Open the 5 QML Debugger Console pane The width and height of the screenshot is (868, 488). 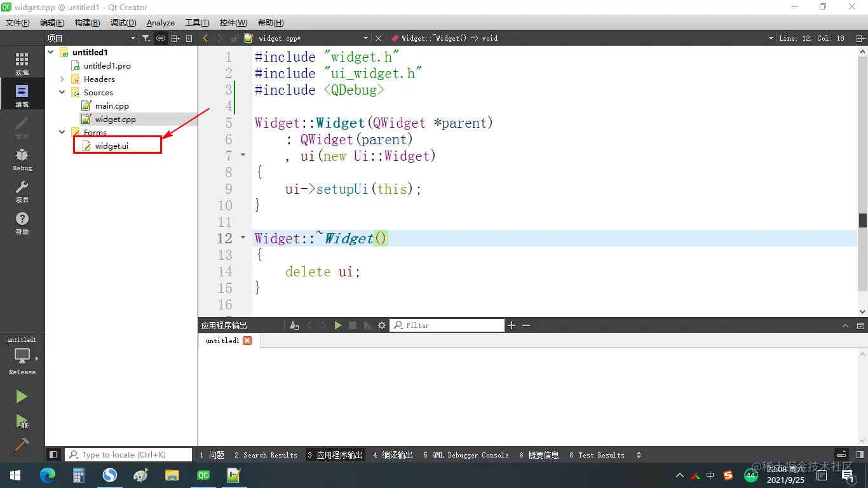point(466,455)
